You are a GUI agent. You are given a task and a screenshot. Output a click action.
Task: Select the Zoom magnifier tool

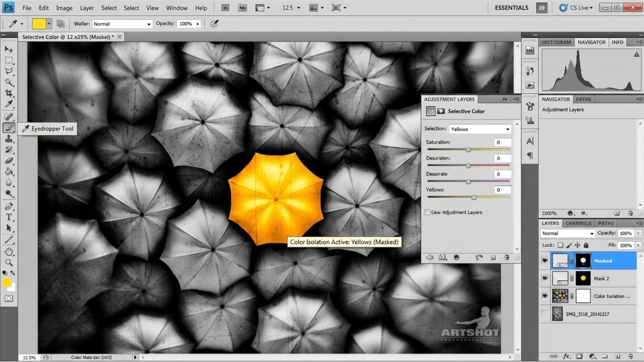[9, 262]
